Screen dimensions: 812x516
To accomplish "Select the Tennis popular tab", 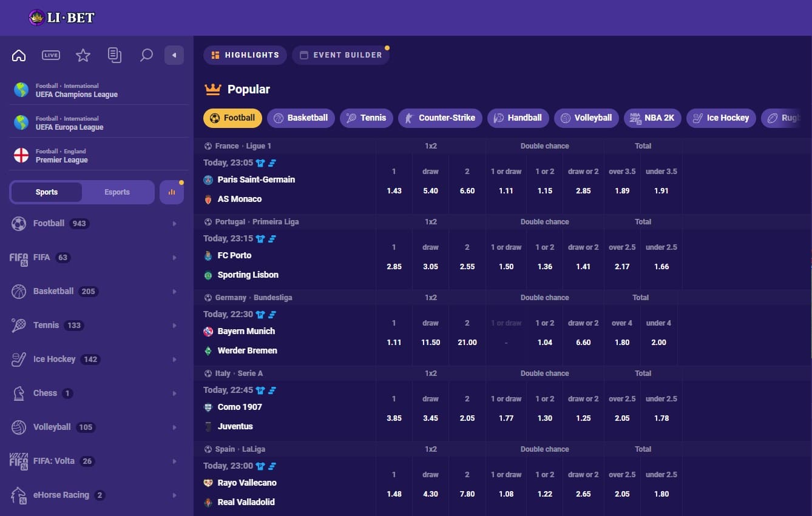I will click(367, 118).
